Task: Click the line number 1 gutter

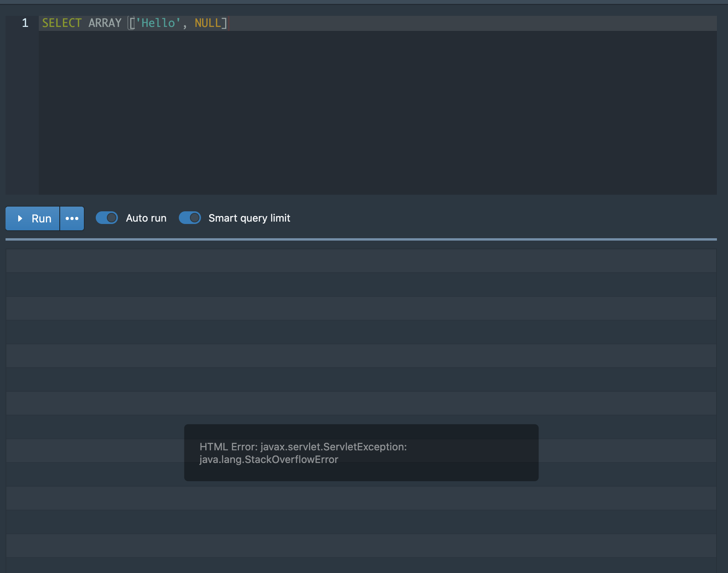Action: tap(25, 23)
